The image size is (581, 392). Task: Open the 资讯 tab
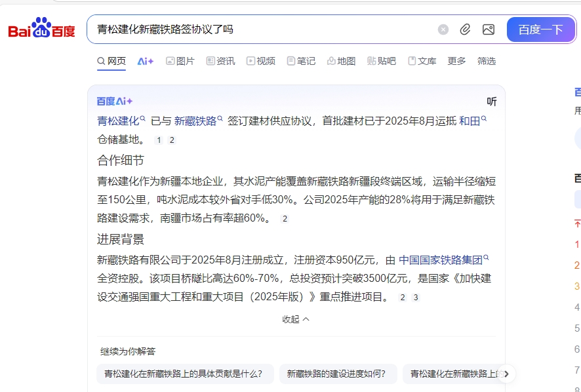(x=220, y=61)
